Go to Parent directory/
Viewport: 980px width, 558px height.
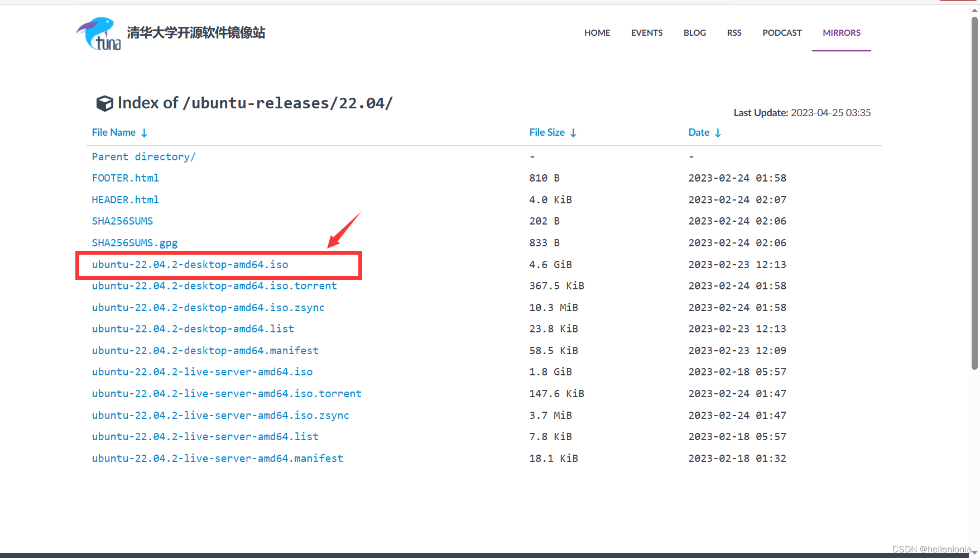point(143,157)
